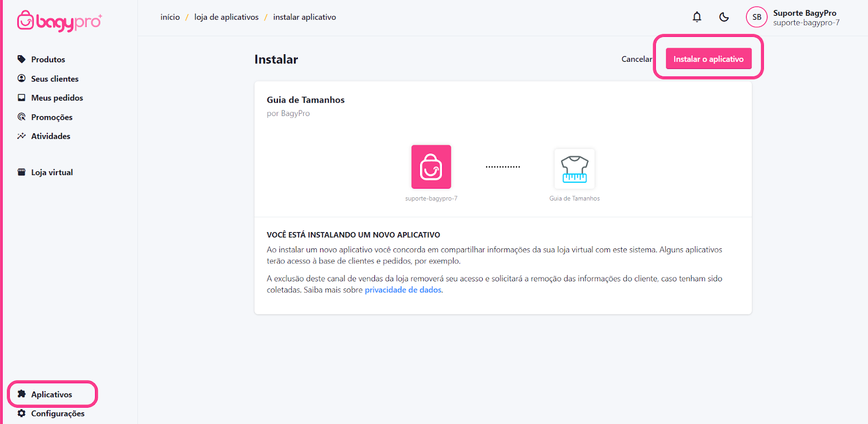This screenshot has width=868, height=424.
Task: Open Produtos in the sidebar
Action: click(48, 59)
